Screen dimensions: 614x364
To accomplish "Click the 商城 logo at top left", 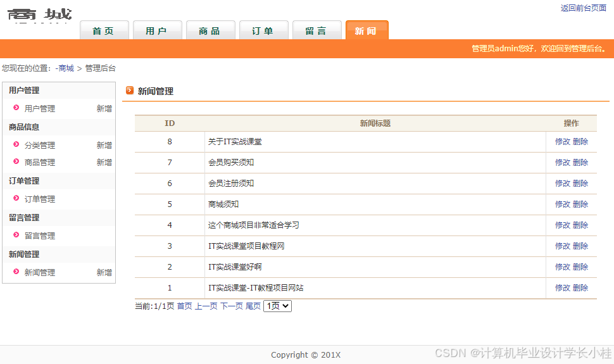I will click(x=39, y=15).
